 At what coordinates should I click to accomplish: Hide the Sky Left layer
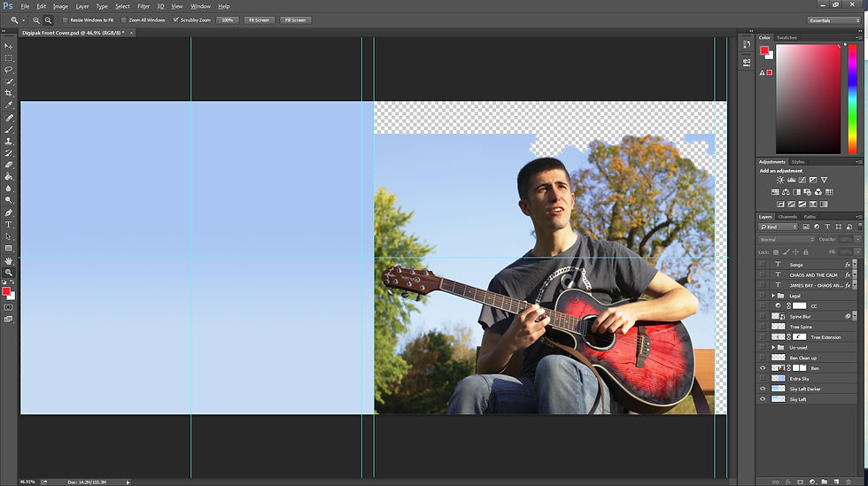point(763,399)
